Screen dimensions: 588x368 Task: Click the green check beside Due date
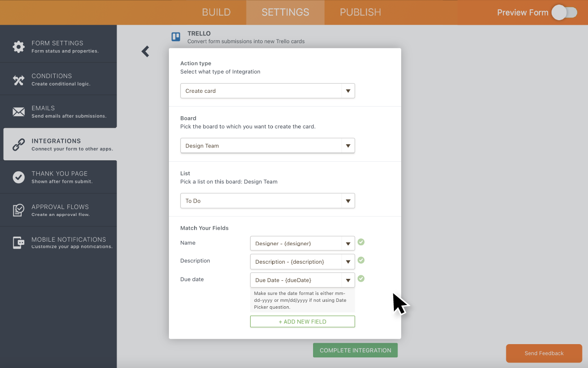361,278
